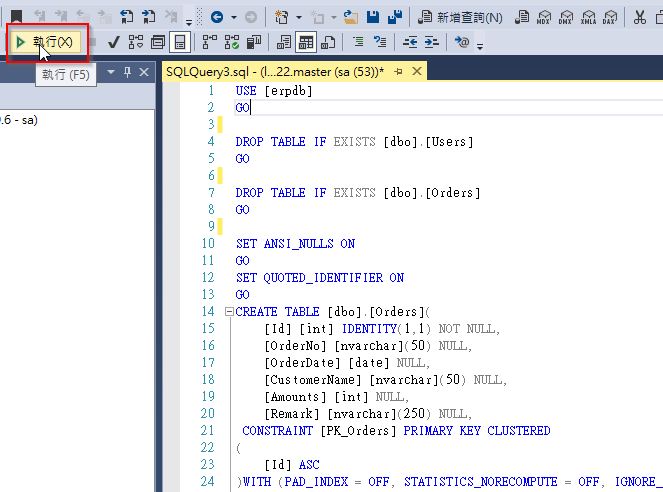
Task: Click 'CONSTRAINT [PK_Orders] PRIMARY KEY CLUSTERED' line
Action: (396, 431)
